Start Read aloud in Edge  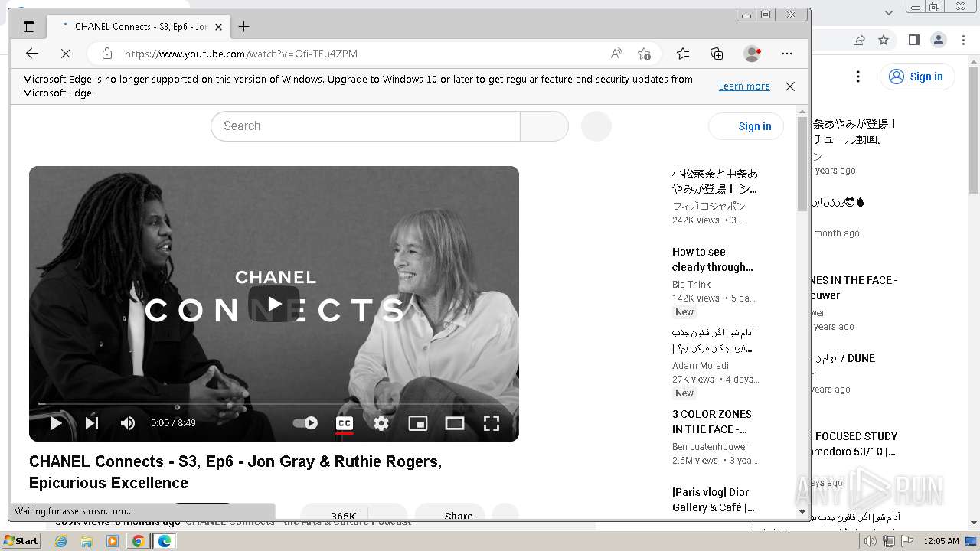[x=616, y=54]
